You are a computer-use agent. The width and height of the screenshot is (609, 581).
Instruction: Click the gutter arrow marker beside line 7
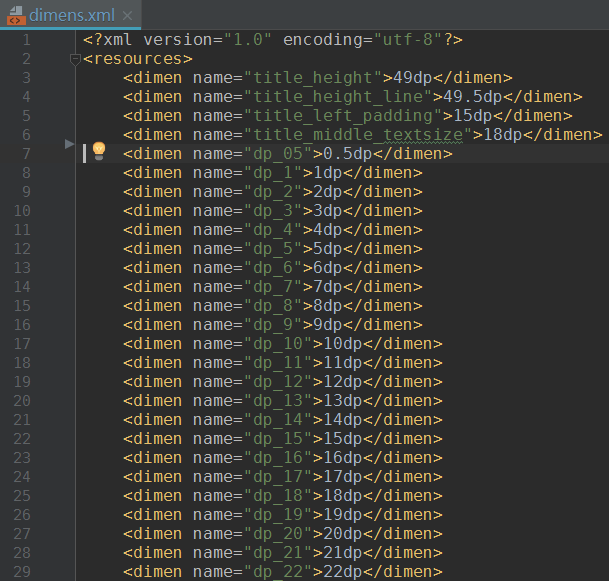tap(69, 144)
